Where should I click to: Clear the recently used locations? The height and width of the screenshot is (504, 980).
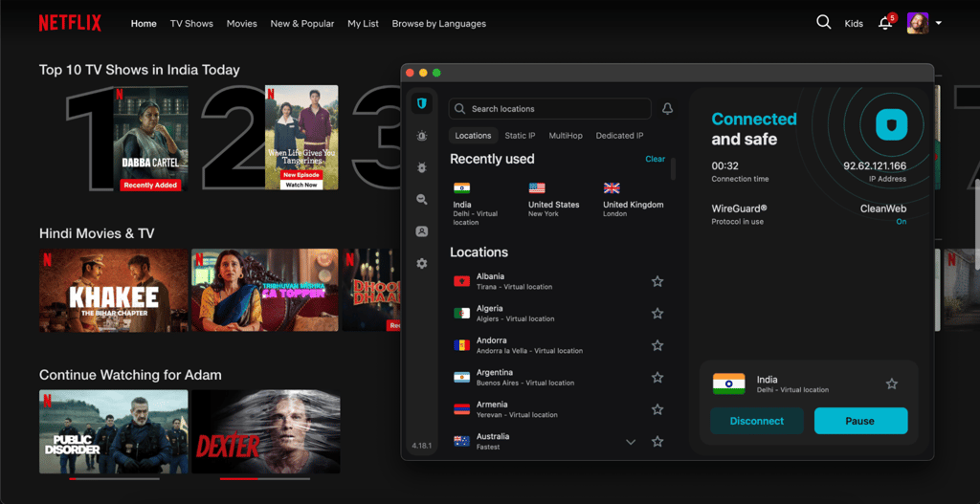(655, 160)
